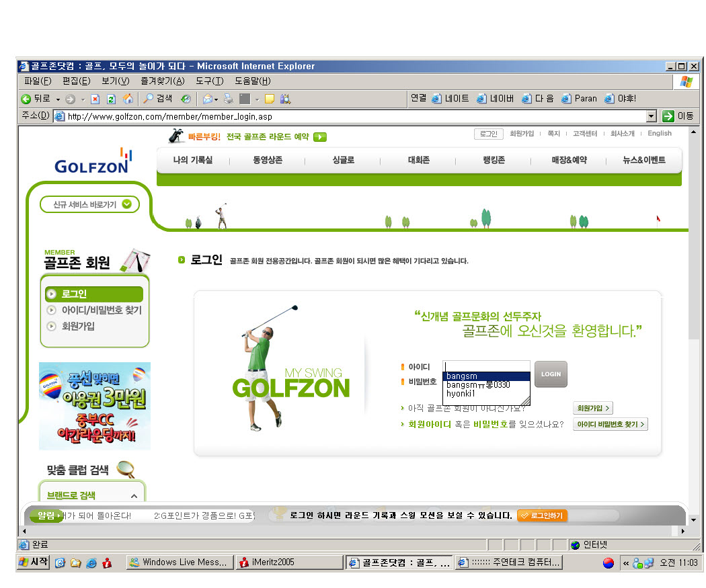
Task: Show Desktop from quick launch
Action: [x=61, y=562]
